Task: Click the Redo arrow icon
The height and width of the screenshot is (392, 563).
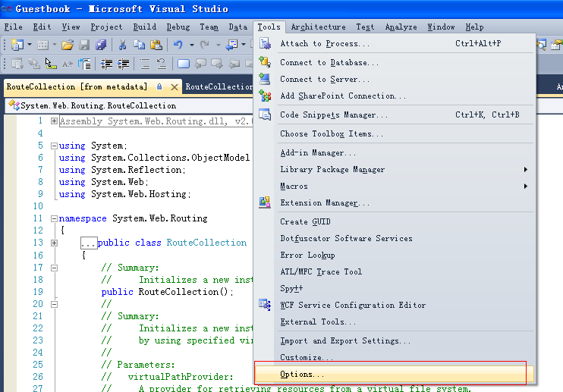Action: pyautogui.click(x=205, y=45)
